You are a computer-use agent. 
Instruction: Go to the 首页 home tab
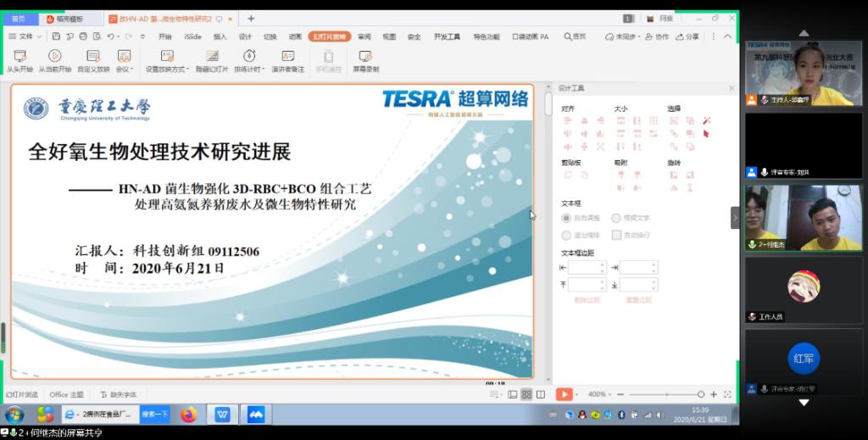[19, 19]
